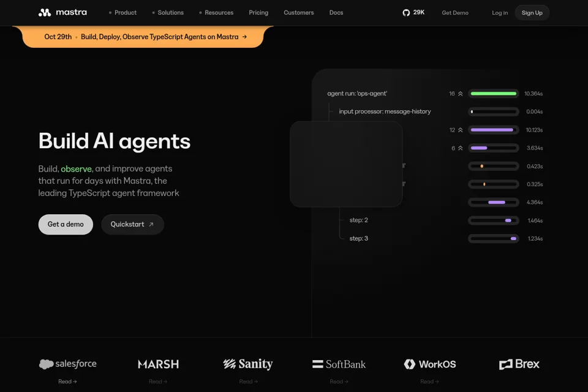Collapse the row with count 12
The height and width of the screenshot is (392, 588).
coord(460,130)
